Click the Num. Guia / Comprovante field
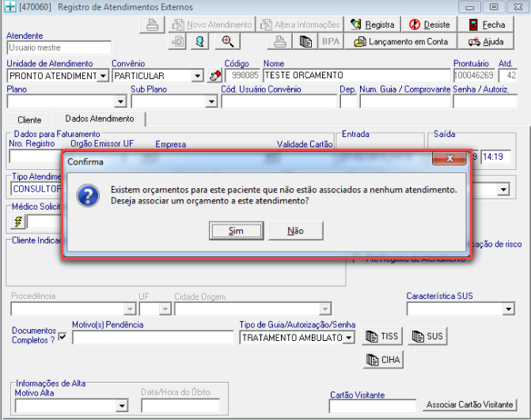 coord(405,101)
